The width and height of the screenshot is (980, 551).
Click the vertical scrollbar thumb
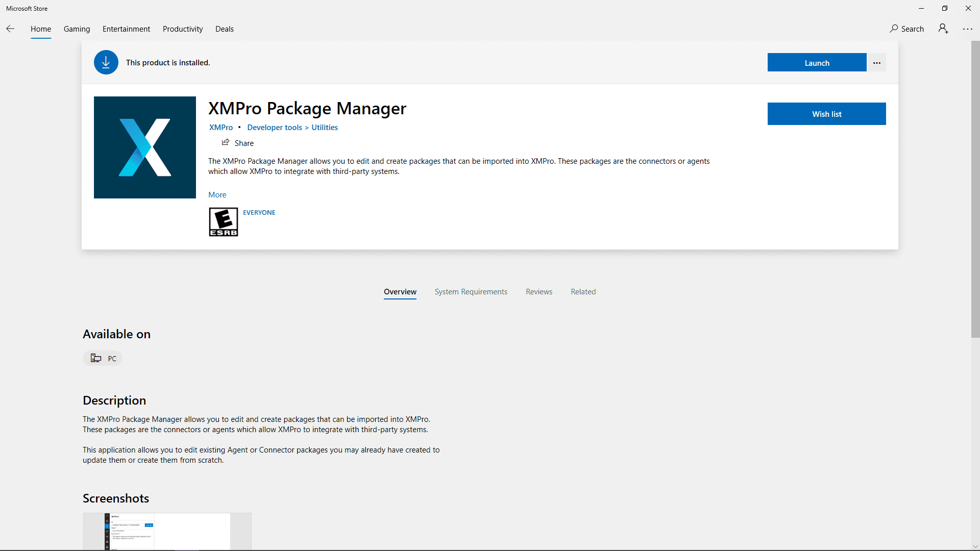pos(975,189)
